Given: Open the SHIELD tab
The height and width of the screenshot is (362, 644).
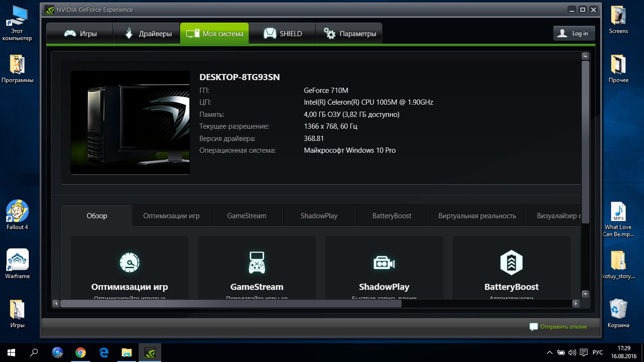Looking at the screenshot, I should tap(282, 34).
